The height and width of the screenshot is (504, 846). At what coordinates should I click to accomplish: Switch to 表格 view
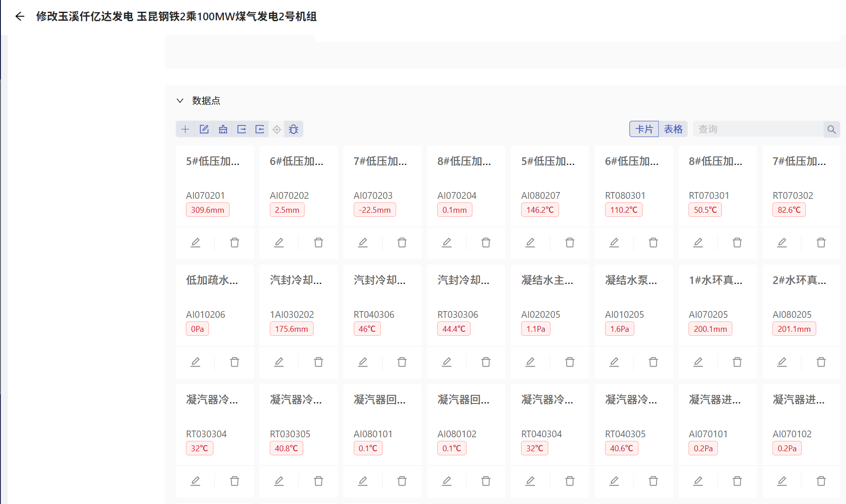pos(673,129)
